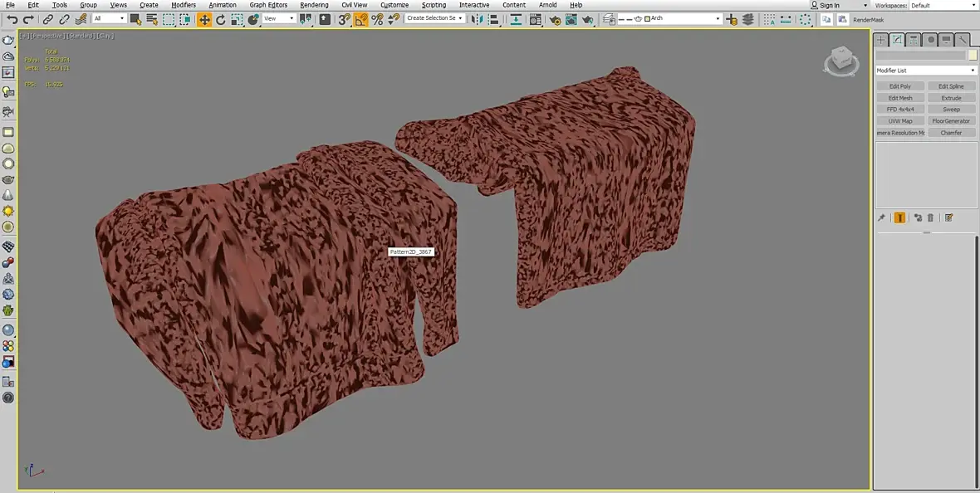Click the ViewCube in the viewport

(840, 61)
